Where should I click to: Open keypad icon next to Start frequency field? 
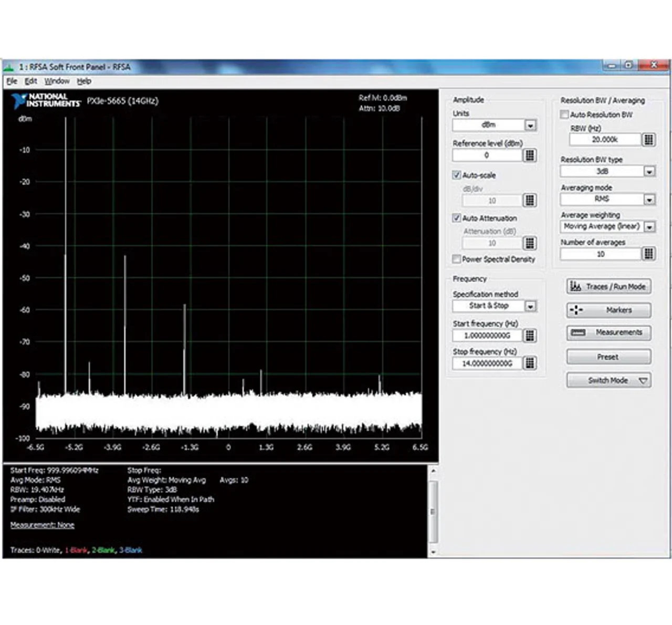point(530,335)
